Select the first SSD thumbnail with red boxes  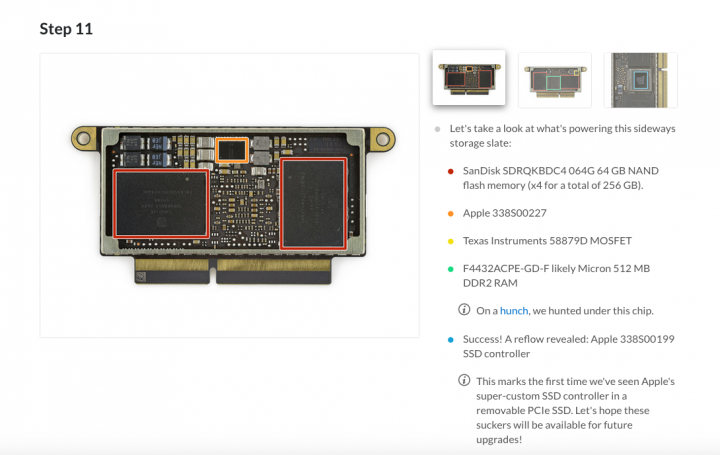[469, 78]
